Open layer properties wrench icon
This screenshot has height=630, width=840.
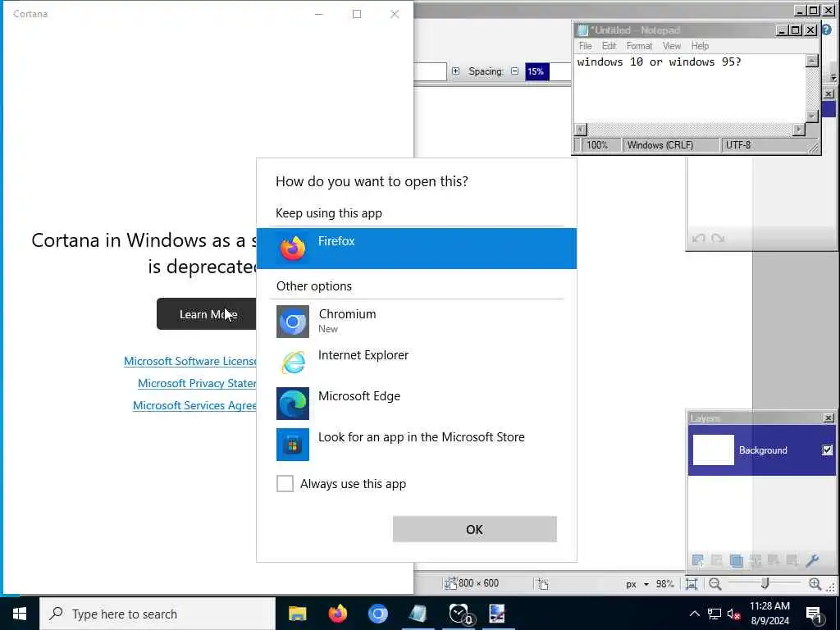tap(812, 561)
